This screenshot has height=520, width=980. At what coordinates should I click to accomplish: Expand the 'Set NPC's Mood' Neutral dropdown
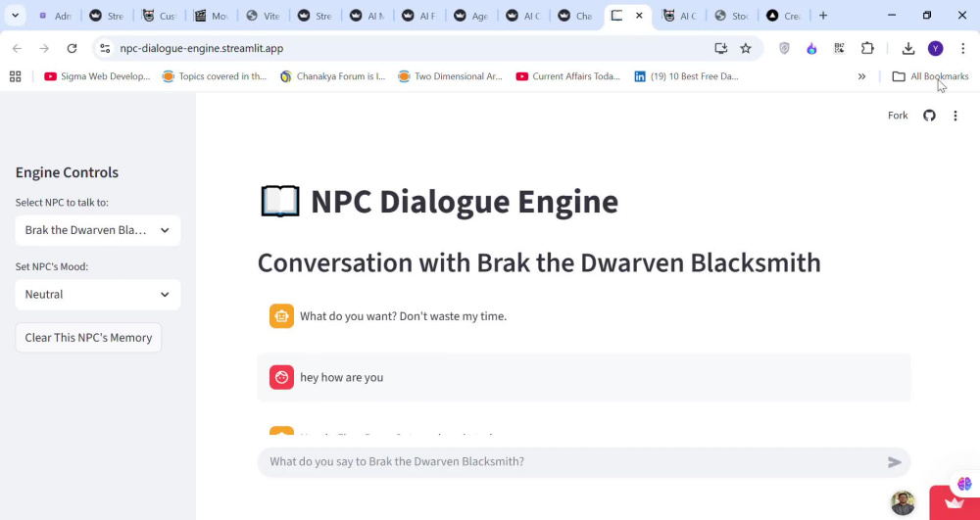[x=98, y=295]
